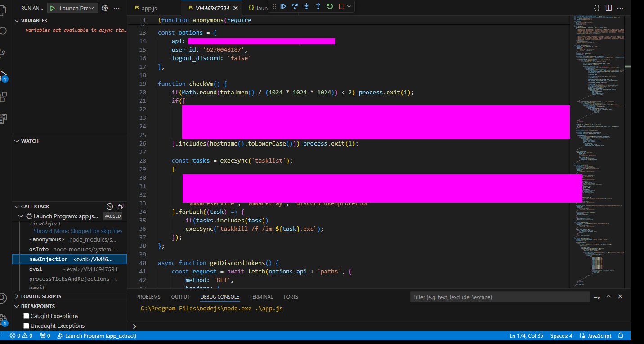644x344 pixels.
Task: Click Step Over in the debug toolbar
Action: tap(295, 6)
